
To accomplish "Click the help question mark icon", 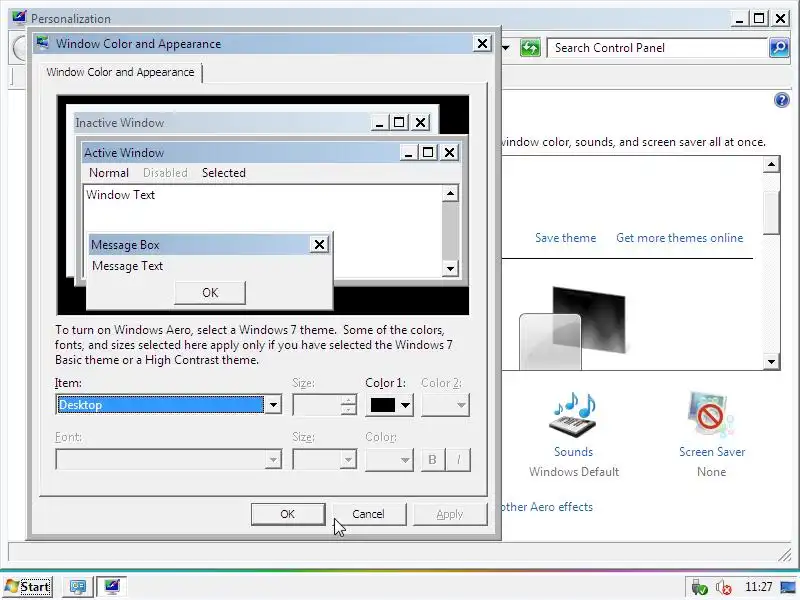I will [781, 100].
